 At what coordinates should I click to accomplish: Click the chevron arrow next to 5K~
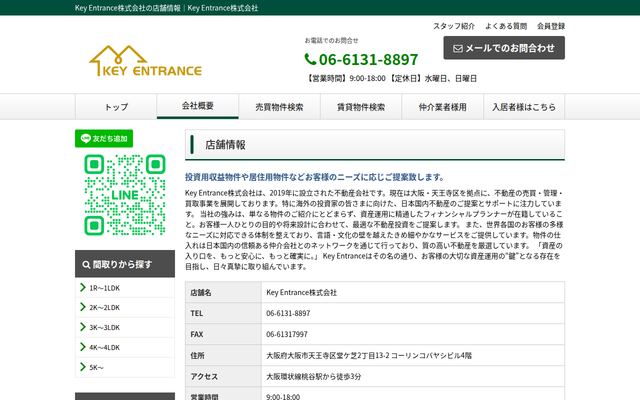tap(83, 367)
